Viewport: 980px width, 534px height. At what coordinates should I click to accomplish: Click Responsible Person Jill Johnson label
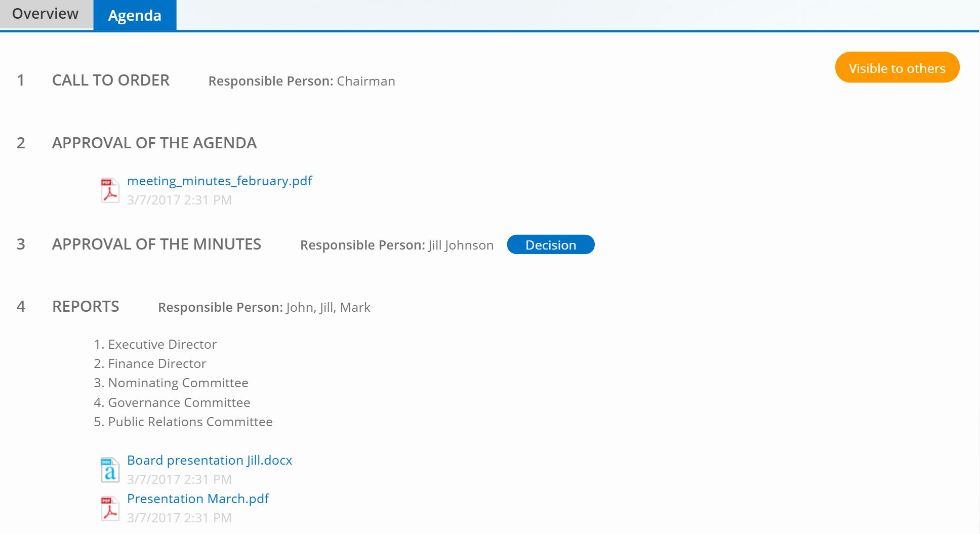pyautogui.click(x=396, y=245)
